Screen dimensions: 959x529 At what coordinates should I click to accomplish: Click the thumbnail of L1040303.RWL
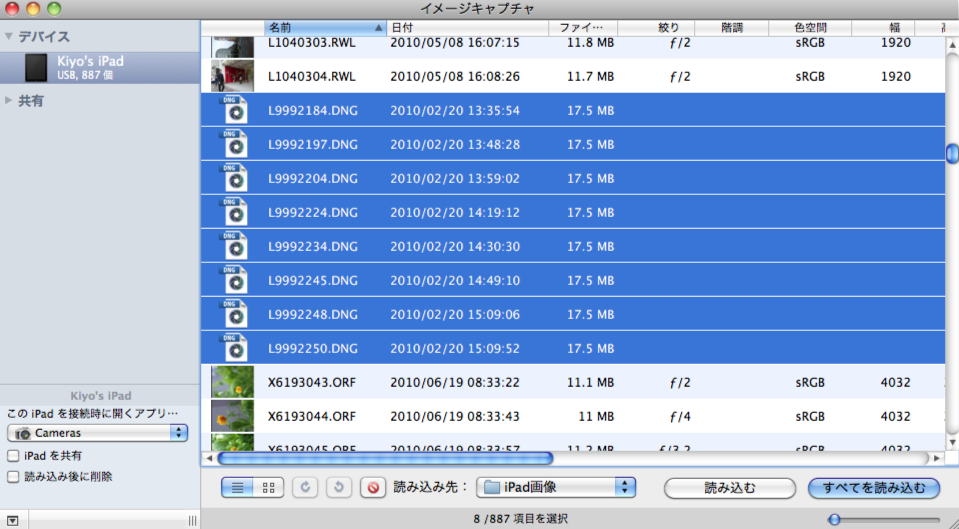(x=232, y=46)
